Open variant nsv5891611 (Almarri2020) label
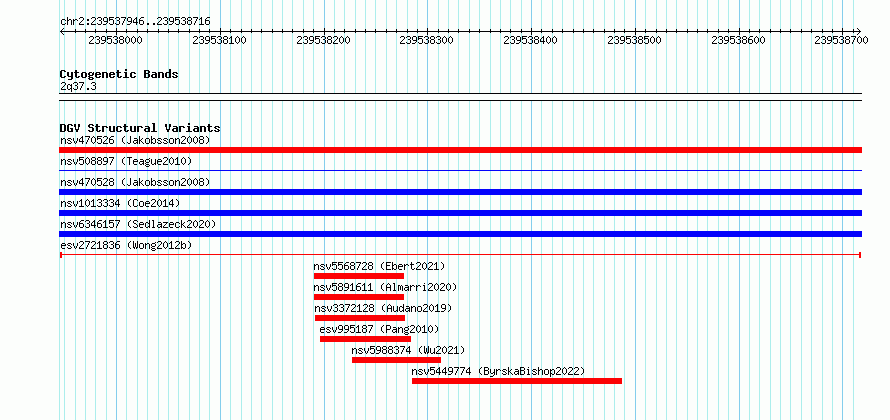The height and width of the screenshot is (420, 890). (x=385, y=287)
